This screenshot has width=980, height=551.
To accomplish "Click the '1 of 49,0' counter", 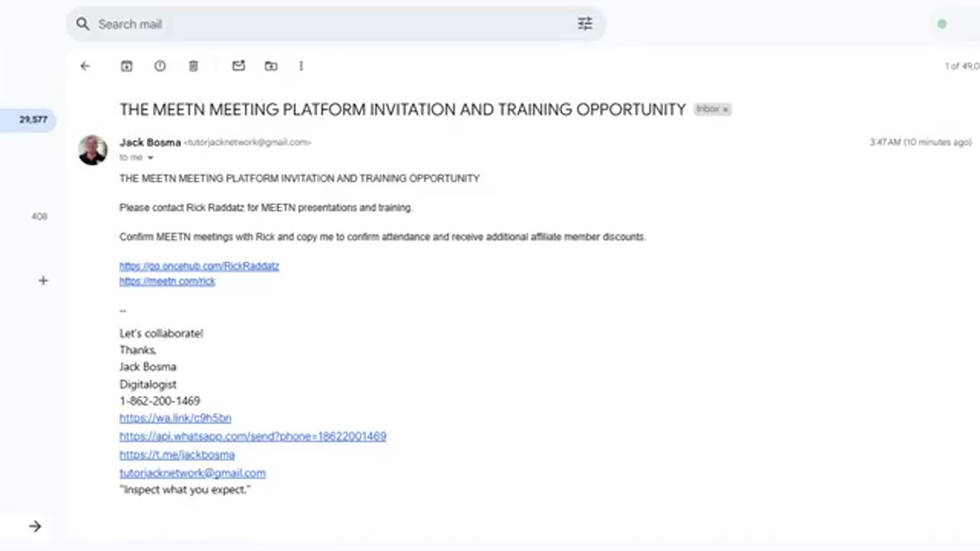I will 962,67.
